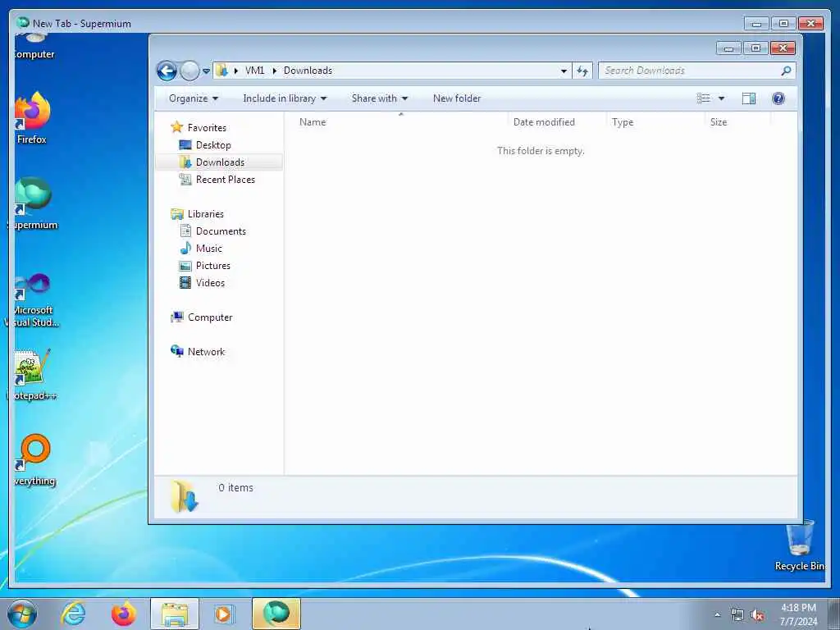Click the magnifier search icon
The image size is (840, 630).
[786, 71]
